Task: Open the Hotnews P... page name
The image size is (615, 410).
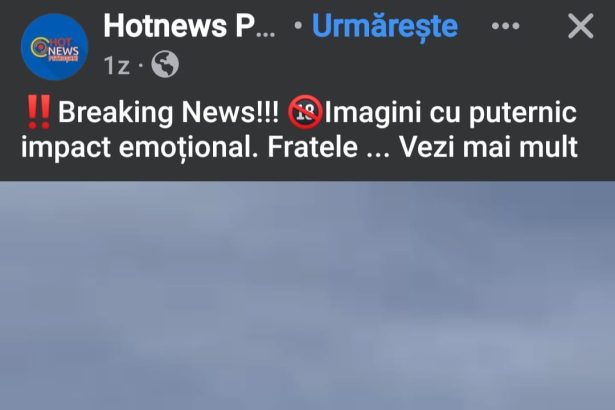Action: click(189, 26)
